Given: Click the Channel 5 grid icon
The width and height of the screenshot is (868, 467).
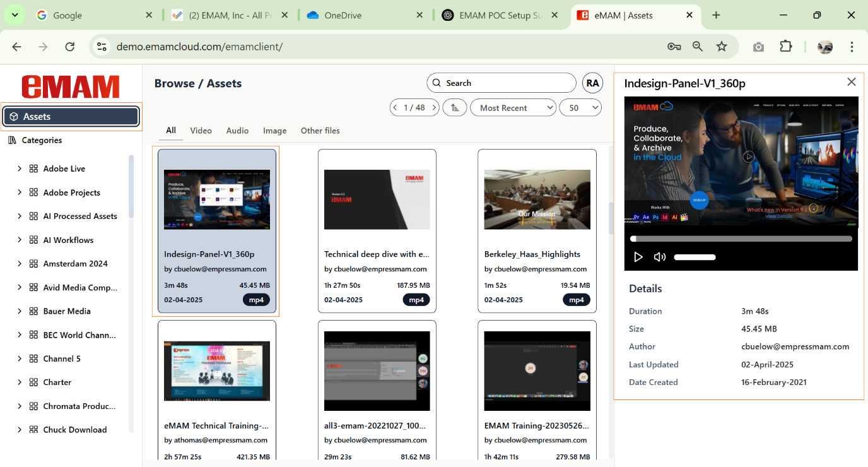Looking at the screenshot, I should pyautogui.click(x=34, y=358).
